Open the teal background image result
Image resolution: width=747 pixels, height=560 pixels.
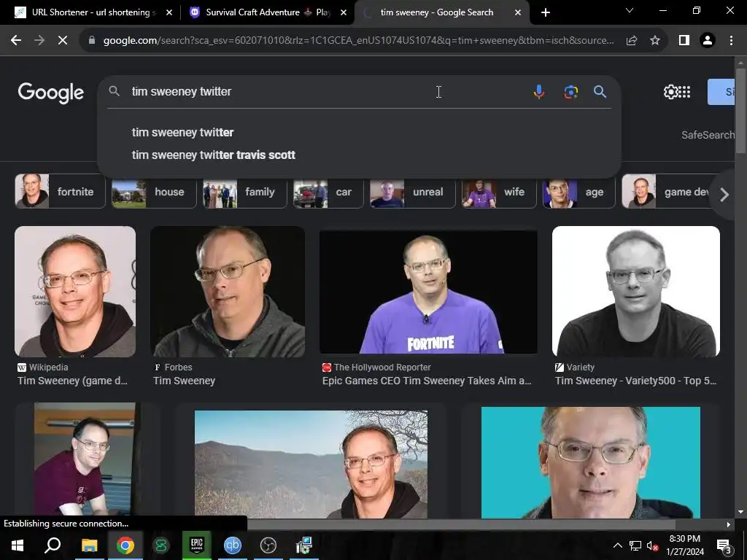(x=591, y=462)
